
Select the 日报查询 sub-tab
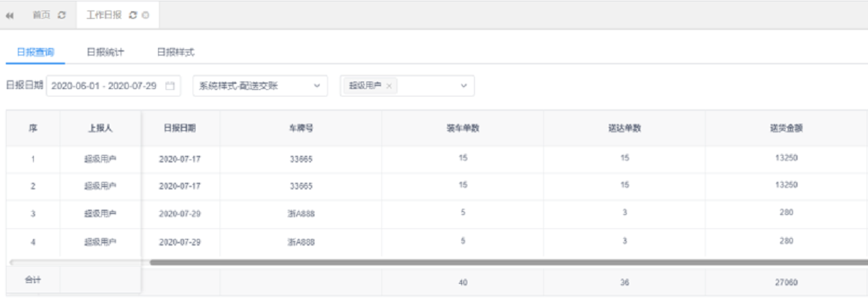[35, 52]
